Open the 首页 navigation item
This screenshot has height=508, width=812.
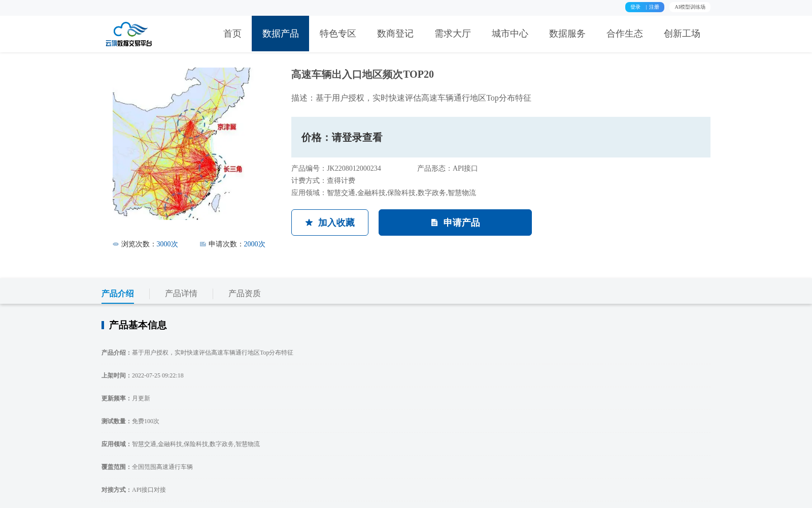[x=232, y=34]
